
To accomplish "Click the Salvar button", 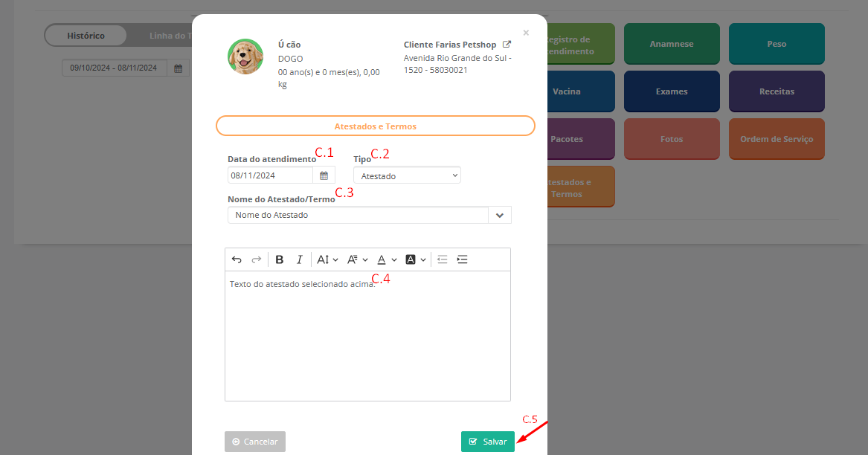I will click(487, 442).
